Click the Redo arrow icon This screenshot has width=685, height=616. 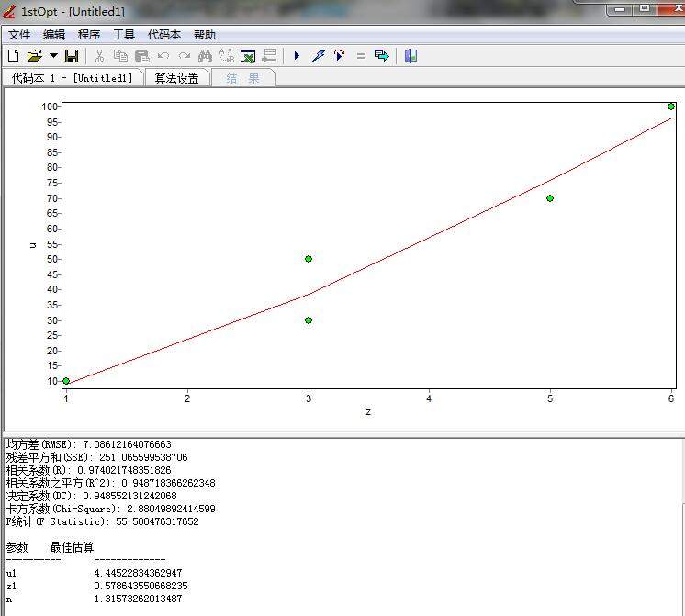click(185, 55)
